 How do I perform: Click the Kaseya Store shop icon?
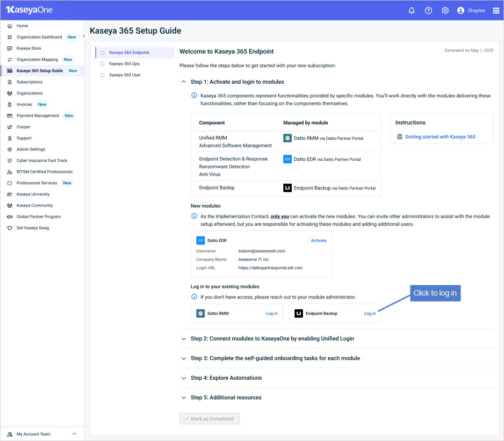click(x=10, y=49)
